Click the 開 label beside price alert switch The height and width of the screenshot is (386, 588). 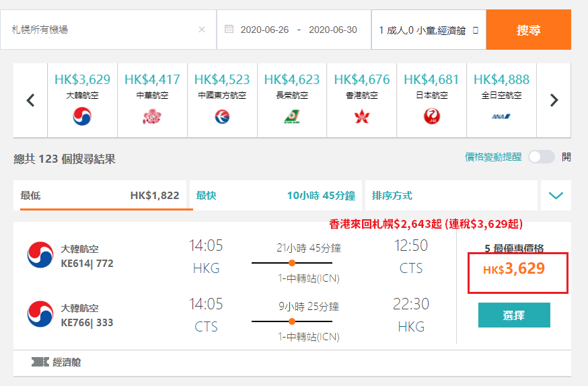[566, 157]
